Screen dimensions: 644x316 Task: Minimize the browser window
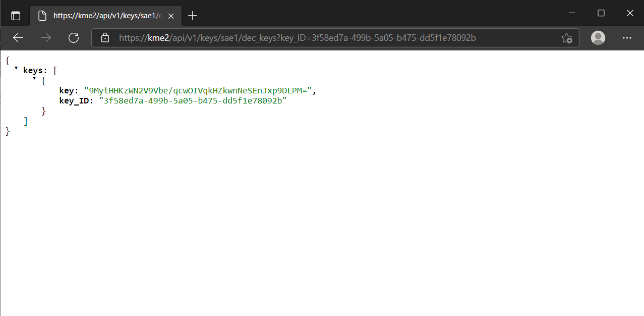[572, 13]
